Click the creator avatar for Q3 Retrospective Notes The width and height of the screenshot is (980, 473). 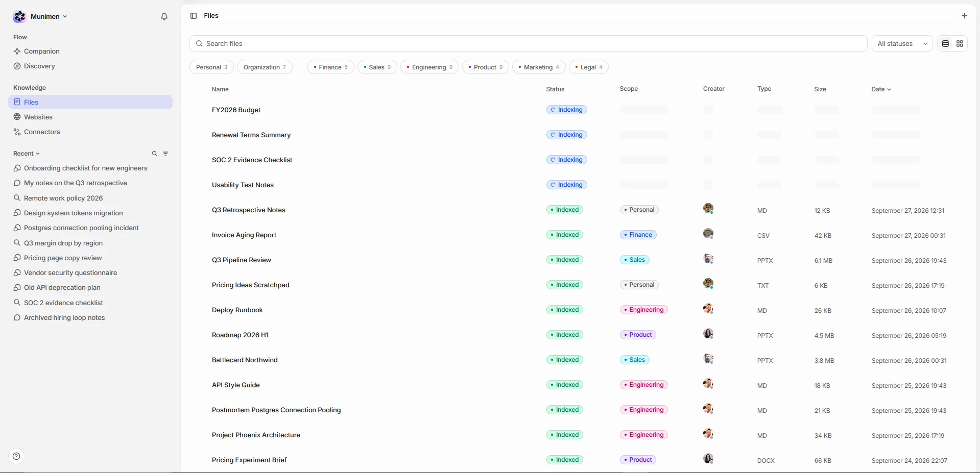(708, 208)
